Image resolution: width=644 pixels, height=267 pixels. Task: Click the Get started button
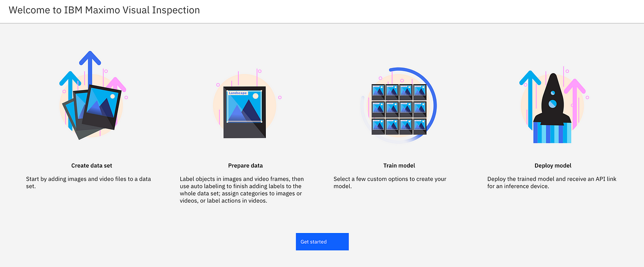[322, 242]
